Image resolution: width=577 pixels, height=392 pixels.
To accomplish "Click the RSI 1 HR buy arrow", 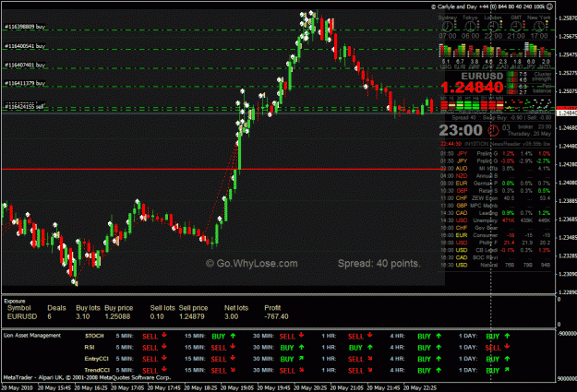I will 370,347.
